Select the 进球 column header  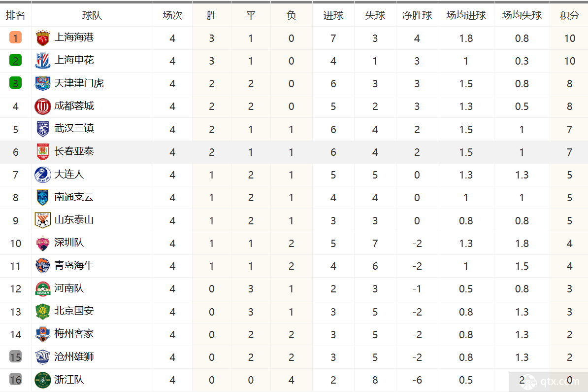point(333,15)
